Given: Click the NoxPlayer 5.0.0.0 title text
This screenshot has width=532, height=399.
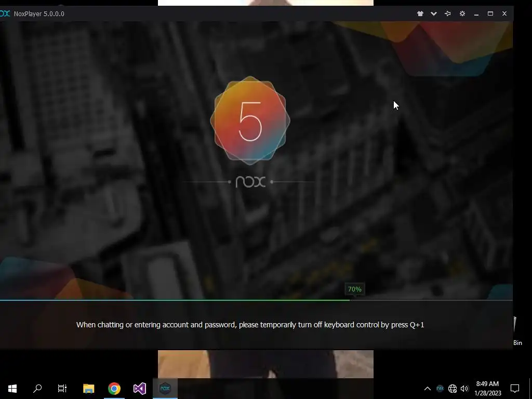Looking at the screenshot, I should (39, 14).
